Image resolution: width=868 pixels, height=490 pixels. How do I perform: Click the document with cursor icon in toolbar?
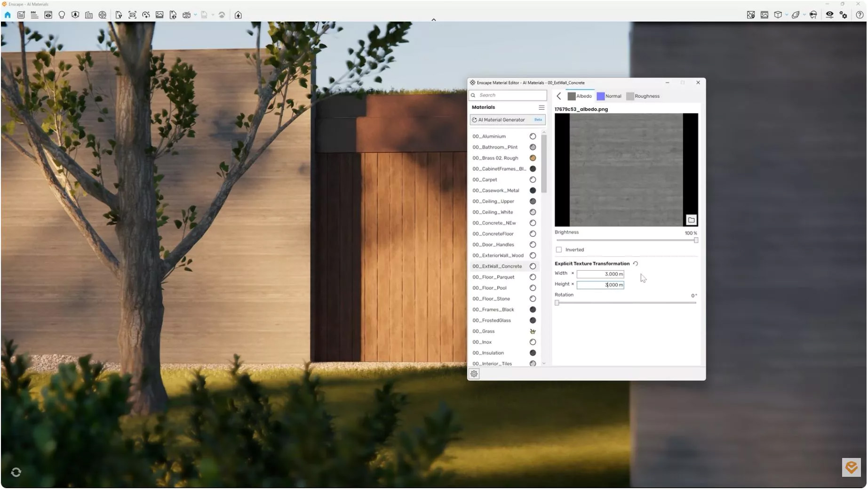(x=119, y=15)
